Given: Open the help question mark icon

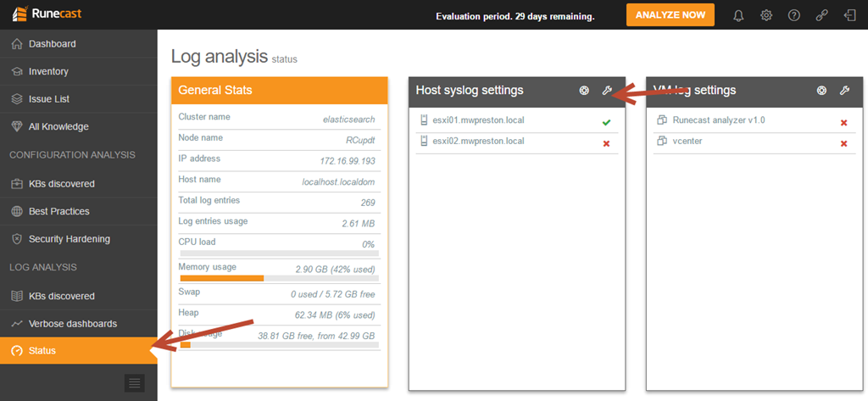Looking at the screenshot, I should tap(793, 15).
